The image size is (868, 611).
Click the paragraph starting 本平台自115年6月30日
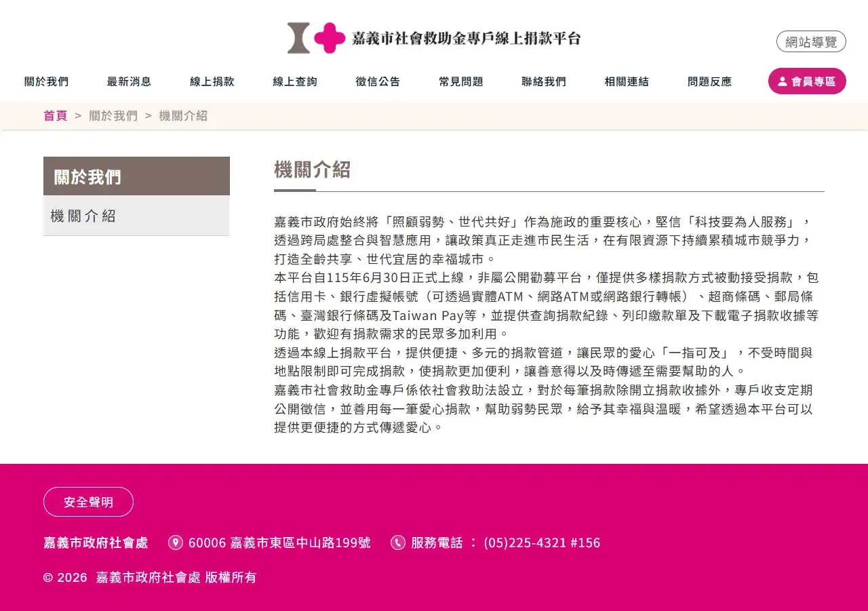click(x=547, y=306)
